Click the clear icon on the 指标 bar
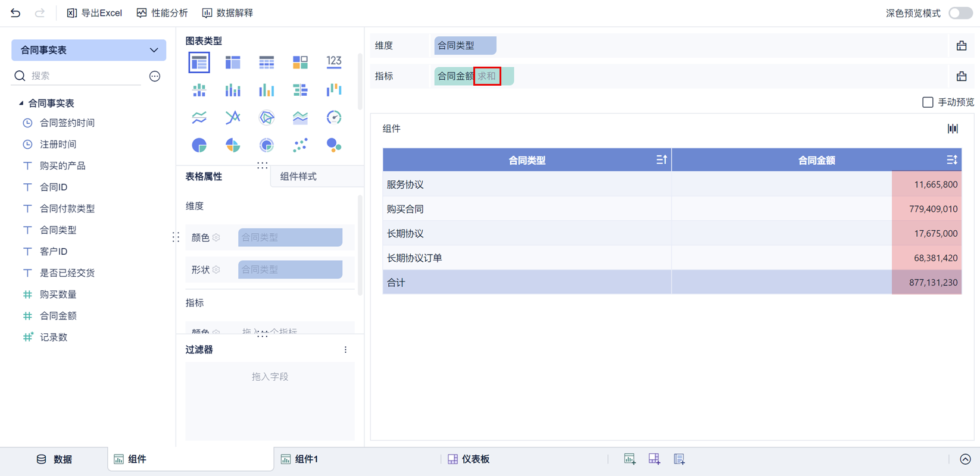980x476 pixels. pos(962,76)
